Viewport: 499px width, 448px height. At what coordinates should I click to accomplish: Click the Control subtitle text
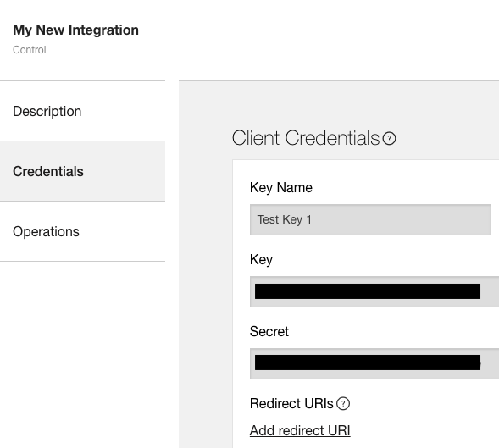30,50
